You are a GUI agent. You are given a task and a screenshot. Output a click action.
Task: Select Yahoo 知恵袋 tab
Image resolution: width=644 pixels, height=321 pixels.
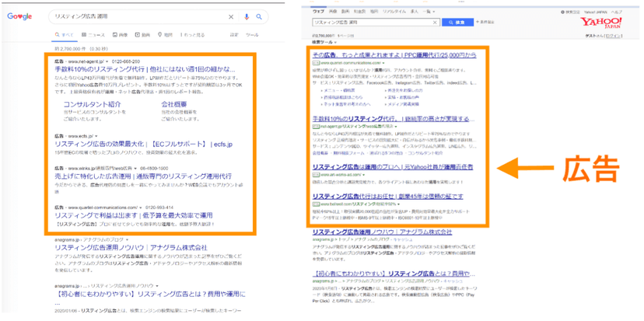[x=361, y=12]
